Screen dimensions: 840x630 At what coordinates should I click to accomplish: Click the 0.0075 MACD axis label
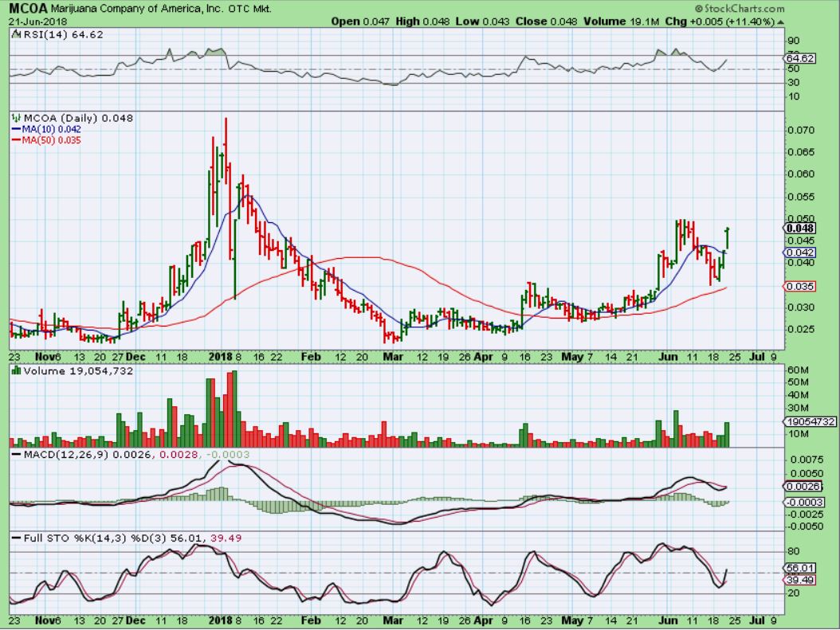[x=807, y=460]
